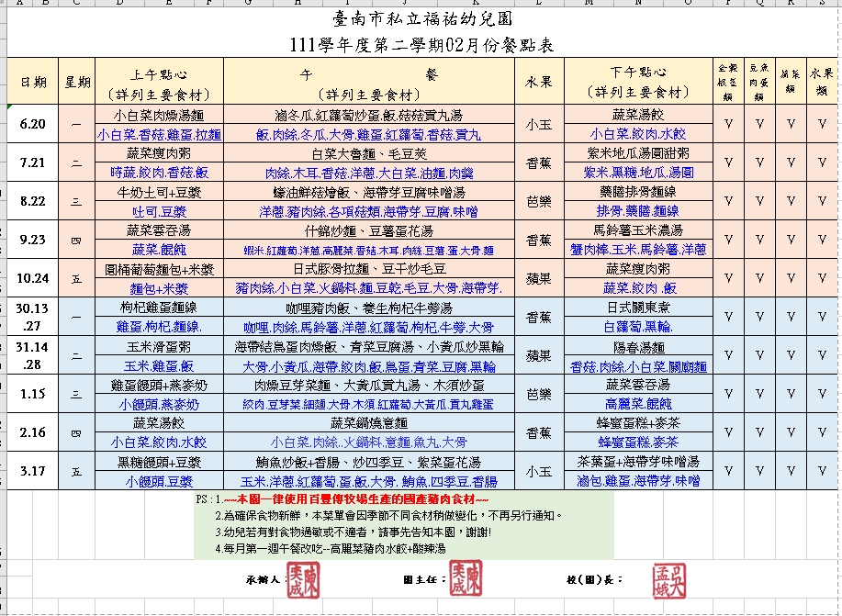Select the date cell "2.16"
Viewport: 842px width, 616px height.
[33, 432]
